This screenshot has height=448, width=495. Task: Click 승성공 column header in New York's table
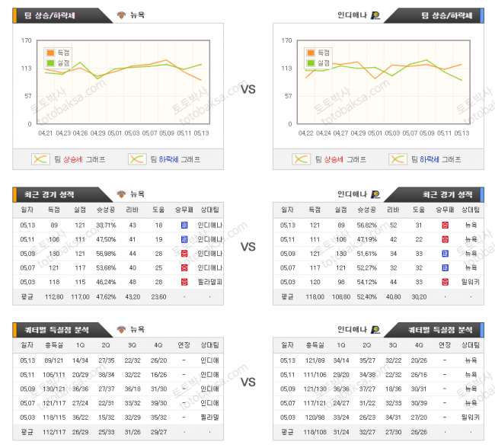click(107, 209)
